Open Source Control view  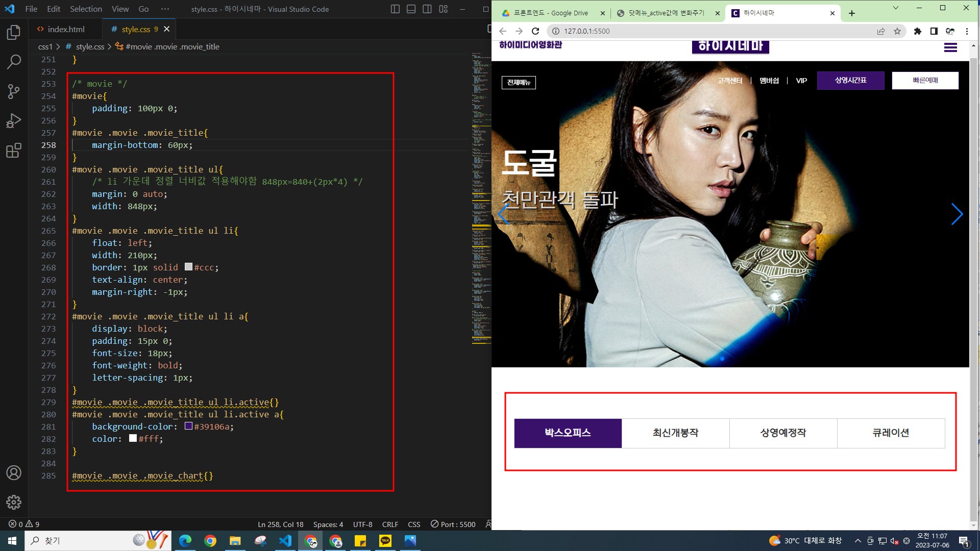click(14, 92)
